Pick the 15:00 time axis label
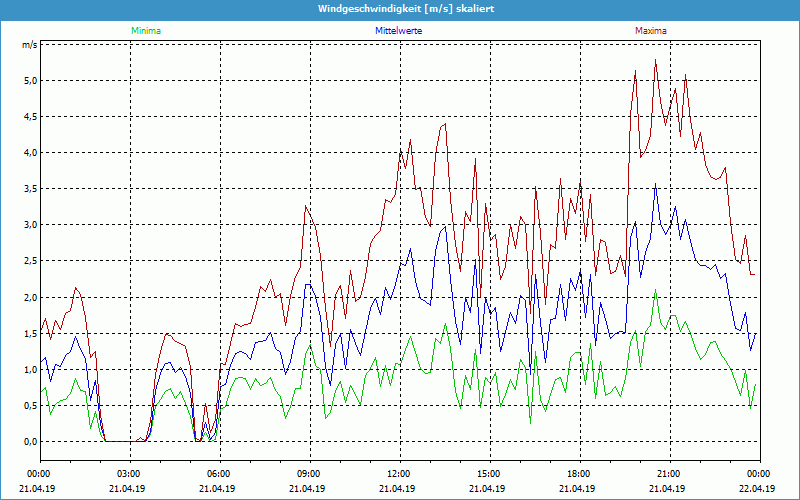 [489, 473]
